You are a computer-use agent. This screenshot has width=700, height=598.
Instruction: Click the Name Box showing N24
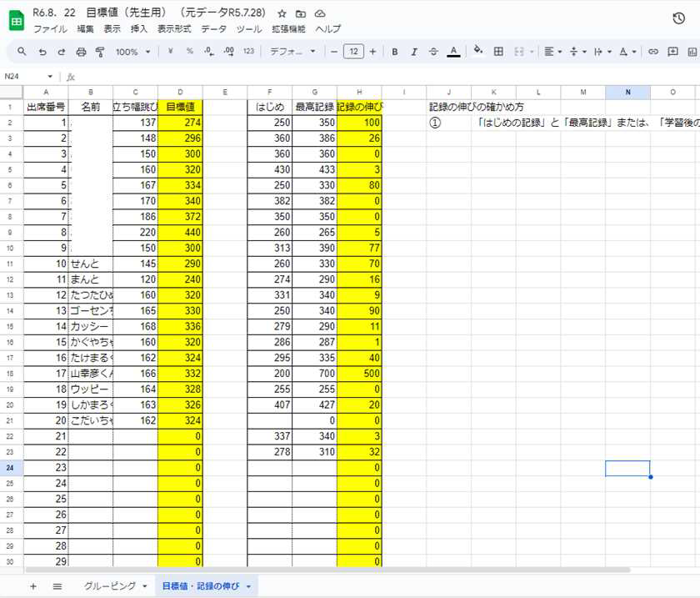pyautogui.click(x=25, y=77)
